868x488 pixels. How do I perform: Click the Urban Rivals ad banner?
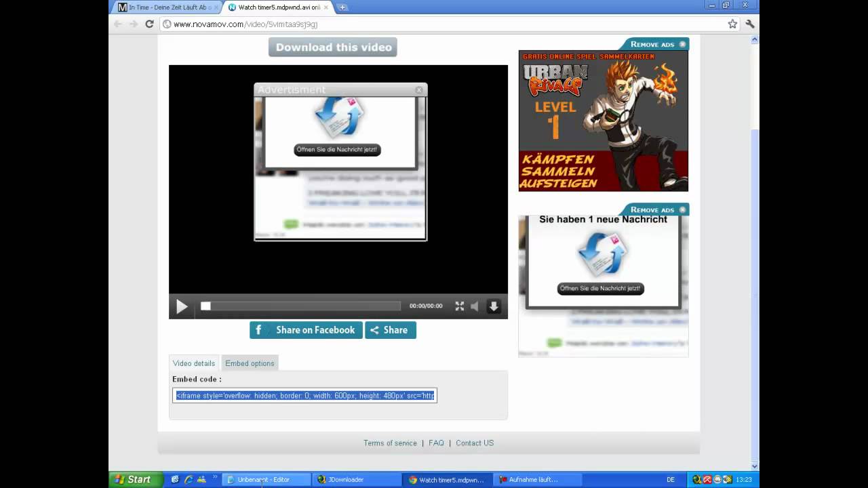(604, 121)
